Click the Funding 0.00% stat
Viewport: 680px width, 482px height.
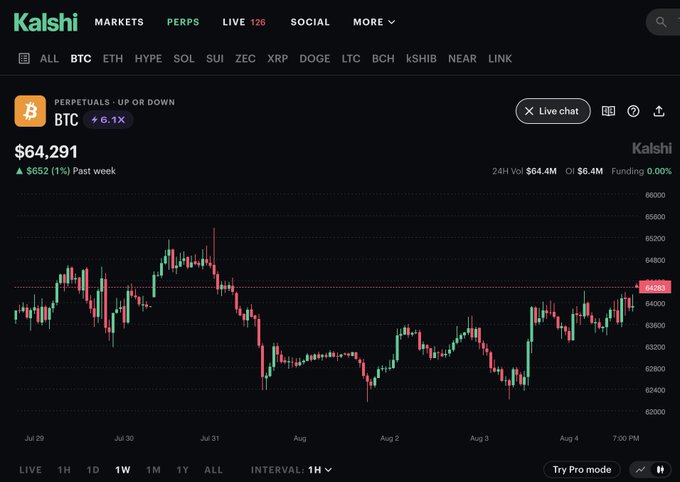(641, 171)
